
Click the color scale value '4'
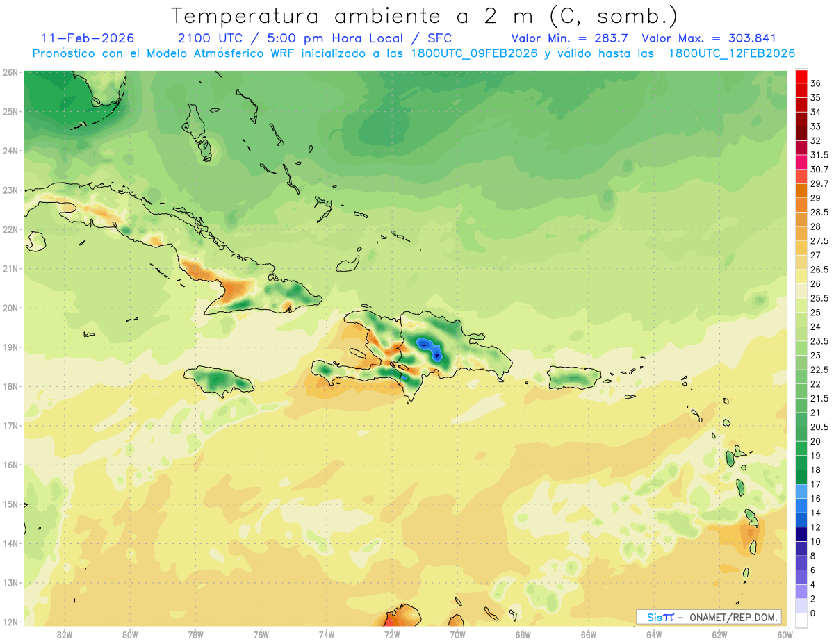[x=814, y=584]
